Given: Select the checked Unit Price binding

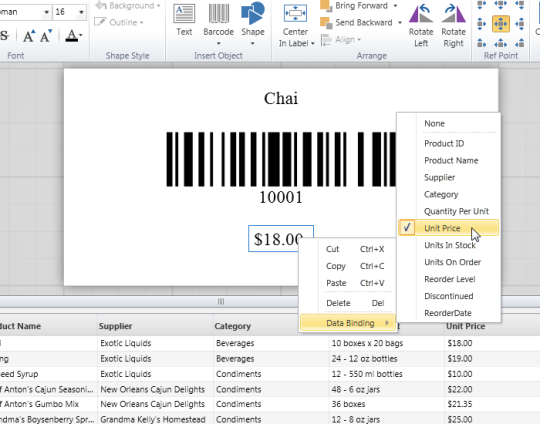Looking at the screenshot, I should tap(448, 228).
